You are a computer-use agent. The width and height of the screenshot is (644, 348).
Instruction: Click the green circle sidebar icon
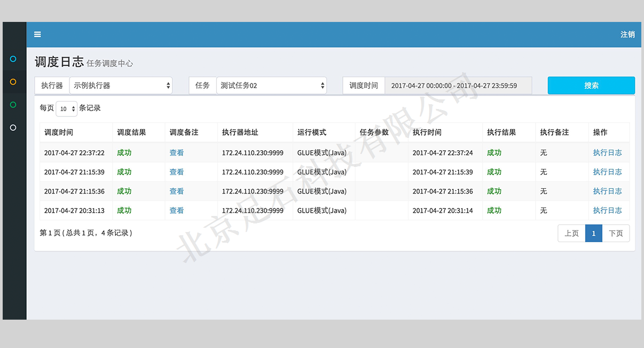point(13,105)
